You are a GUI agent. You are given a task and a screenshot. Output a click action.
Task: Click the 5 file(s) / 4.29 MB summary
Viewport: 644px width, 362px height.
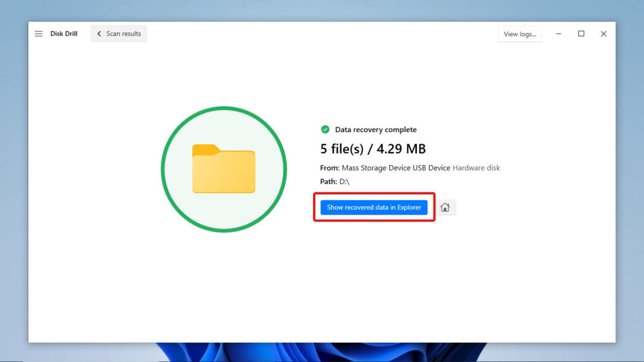click(373, 148)
